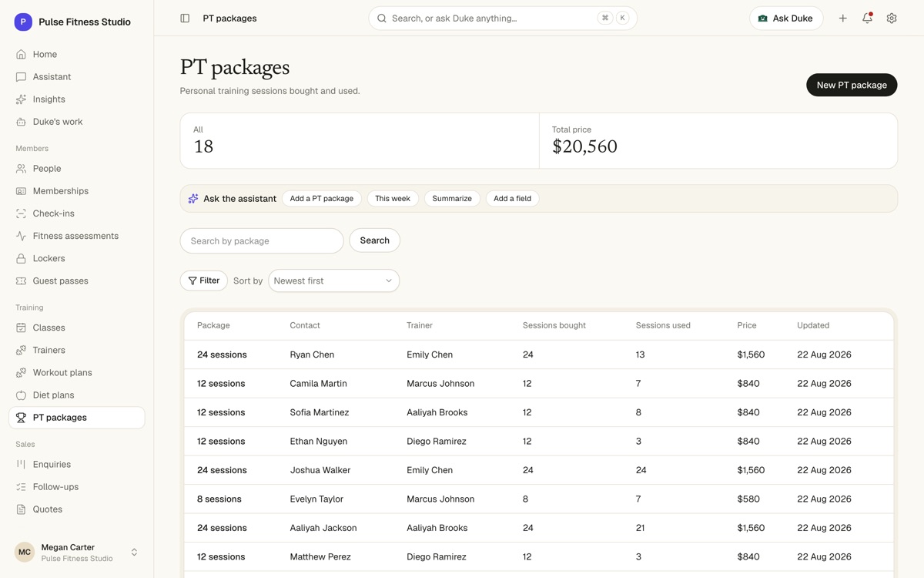This screenshot has width=924, height=578.
Task: Click the Guest passes ticket icon
Action: click(21, 281)
